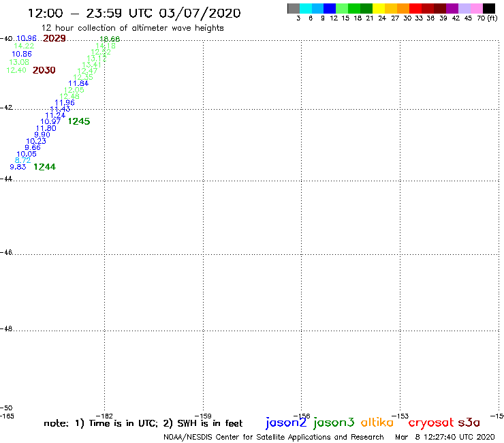The image size is (504, 443).
Task: Select the s3a satellite legend label
Action: coord(469,423)
